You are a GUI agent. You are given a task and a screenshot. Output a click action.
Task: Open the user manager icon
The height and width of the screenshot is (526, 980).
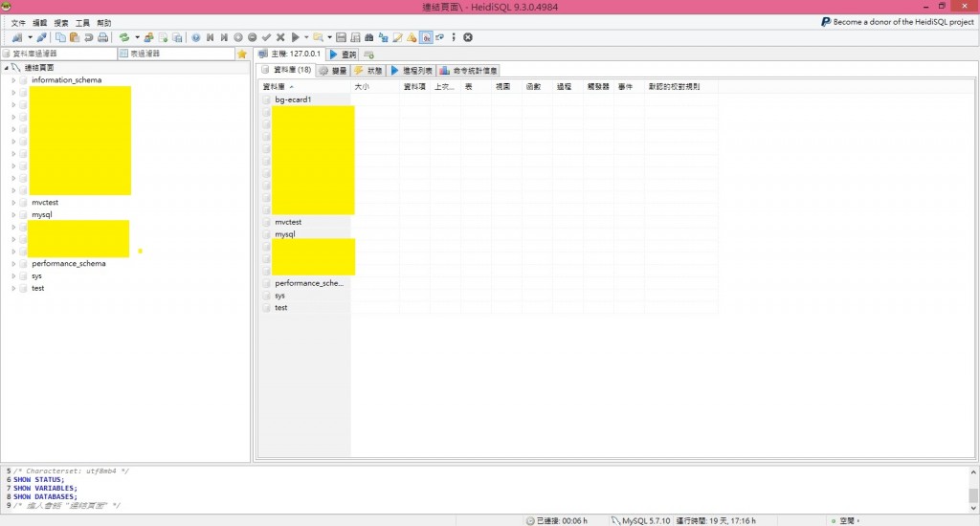[x=148, y=37]
